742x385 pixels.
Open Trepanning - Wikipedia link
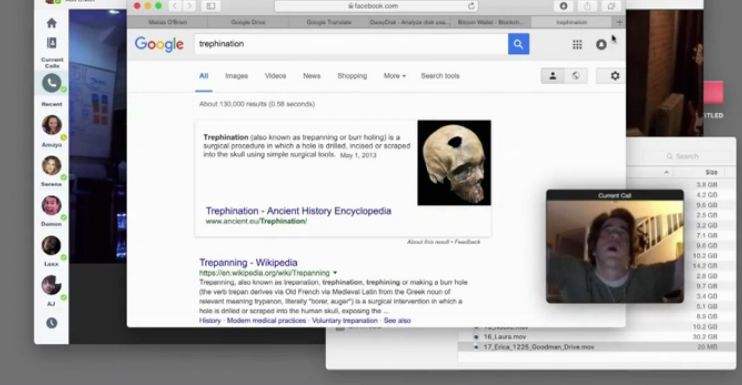[248, 262]
